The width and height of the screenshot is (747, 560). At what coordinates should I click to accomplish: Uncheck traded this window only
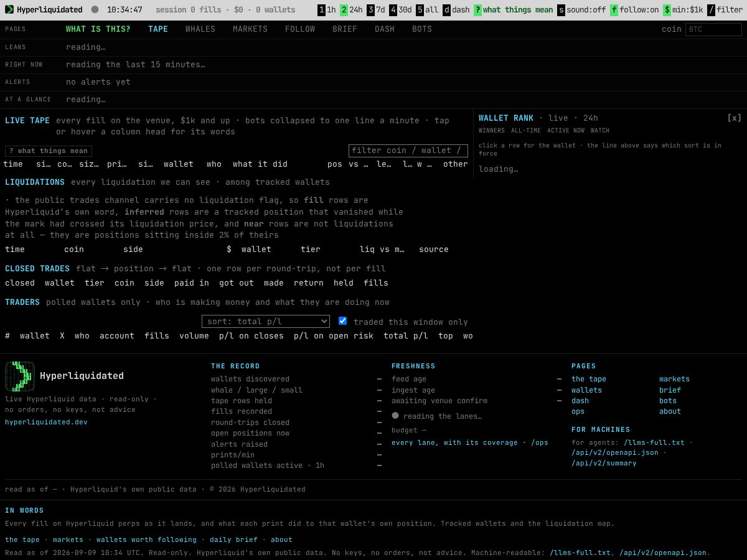point(342,321)
